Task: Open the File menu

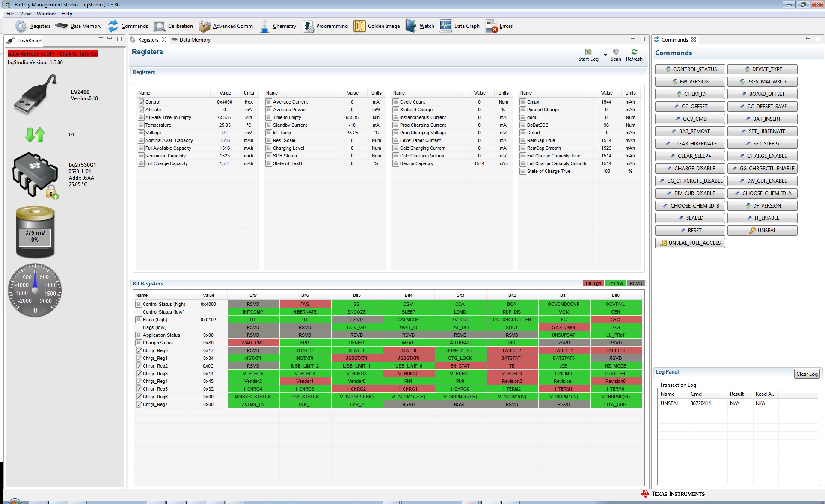Action: pyautogui.click(x=10, y=14)
